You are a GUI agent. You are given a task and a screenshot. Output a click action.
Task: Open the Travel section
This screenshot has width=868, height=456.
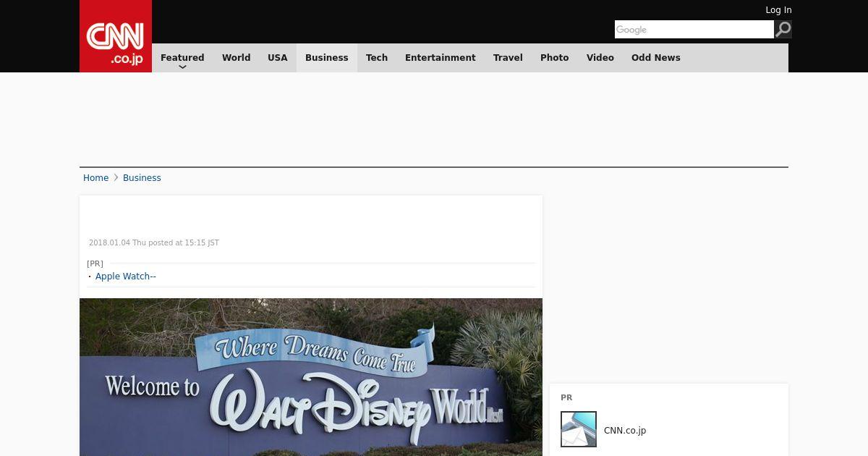[x=508, y=58]
